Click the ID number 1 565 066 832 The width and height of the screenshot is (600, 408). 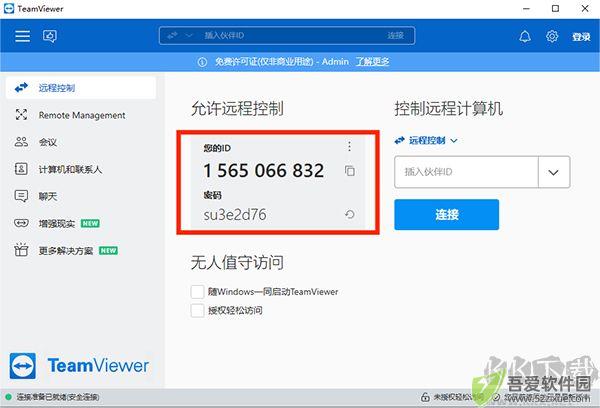(x=264, y=171)
